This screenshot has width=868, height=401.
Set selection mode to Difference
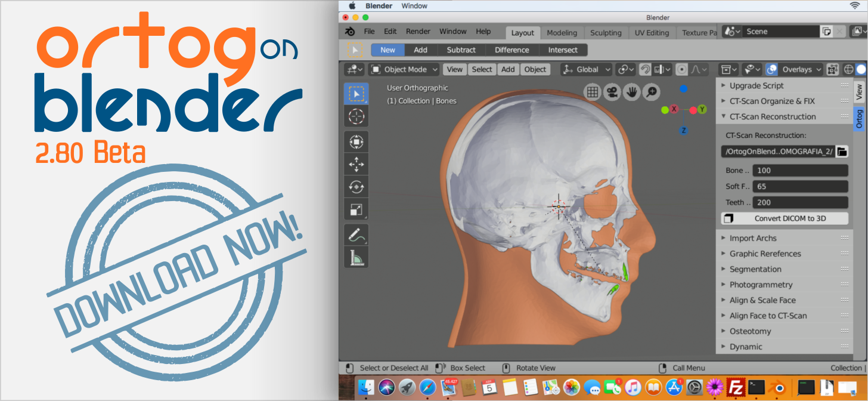point(512,50)
